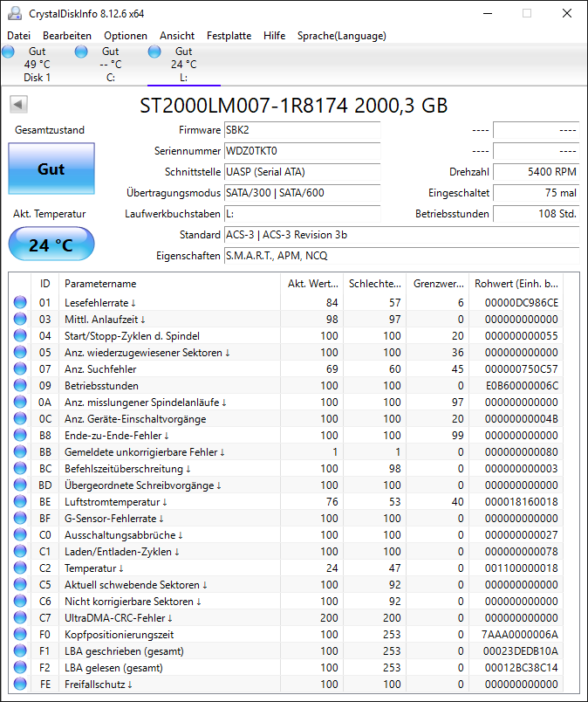
Task: Click the CrystalDiskInfo title bar app icon
Action: [15, 13]
